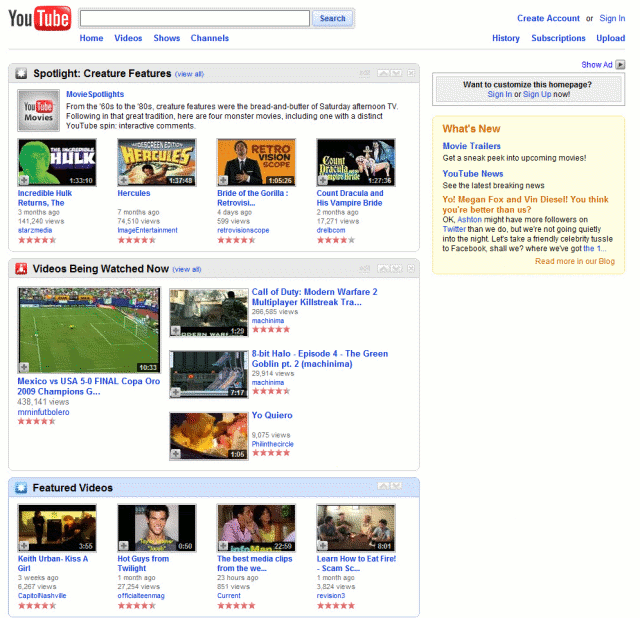The width and height of the screenshot is (640, 618).
Task: Click Show Ad play arrow icon
Action: coord(620,64)
